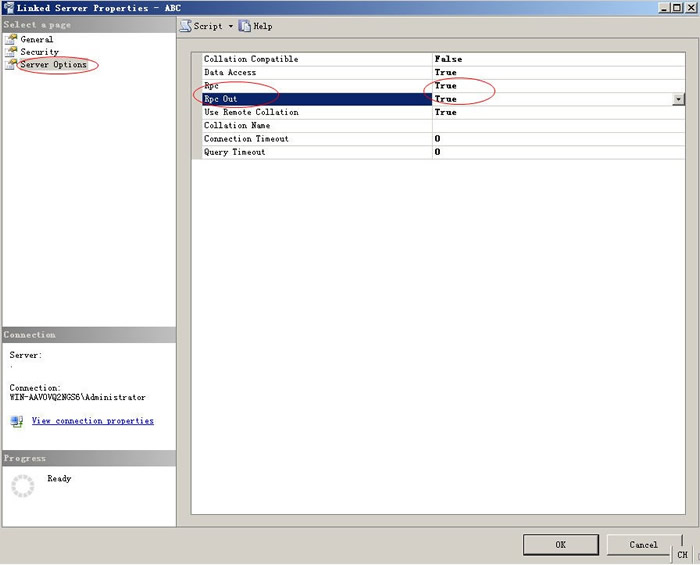Select the Data Access value cell
Image resolution: width=700 pixels, height=565 pixels.
click(555, 73)
